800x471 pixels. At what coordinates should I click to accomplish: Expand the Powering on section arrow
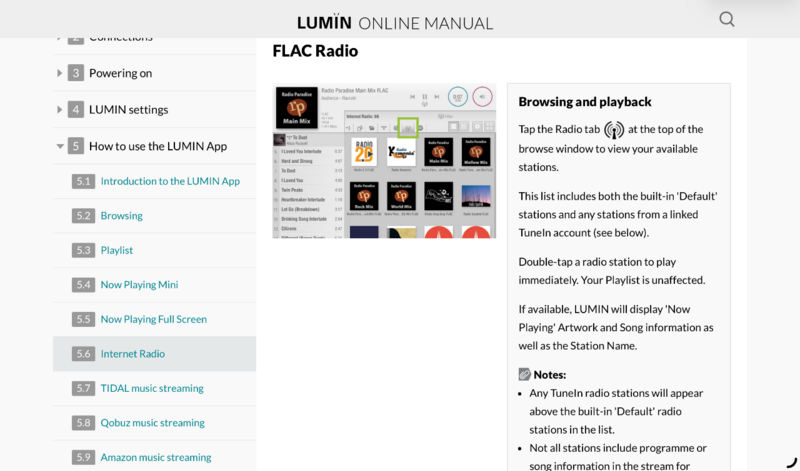(x=59, y=73)
